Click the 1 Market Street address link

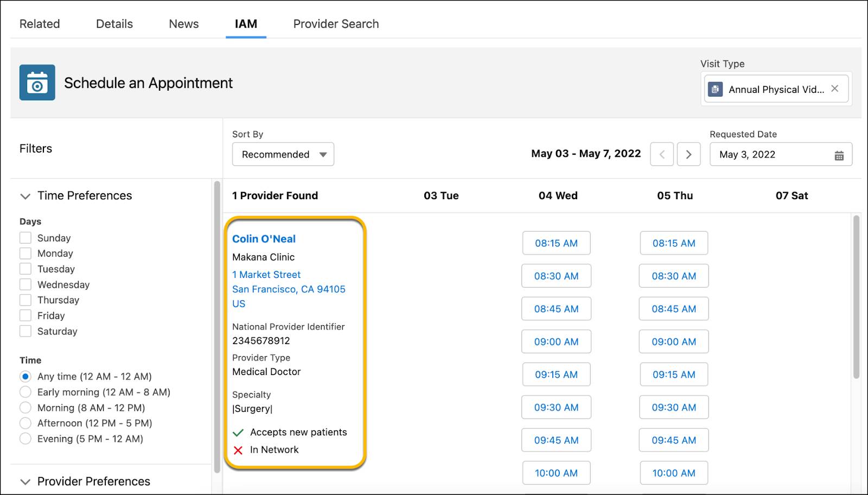pyautogui.click(x=266, y=275)
